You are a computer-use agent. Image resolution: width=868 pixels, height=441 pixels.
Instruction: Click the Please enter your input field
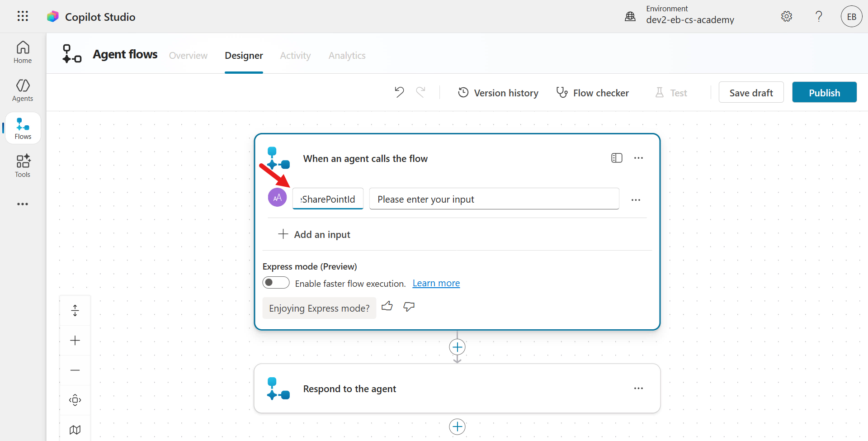(x=494, y=199)
